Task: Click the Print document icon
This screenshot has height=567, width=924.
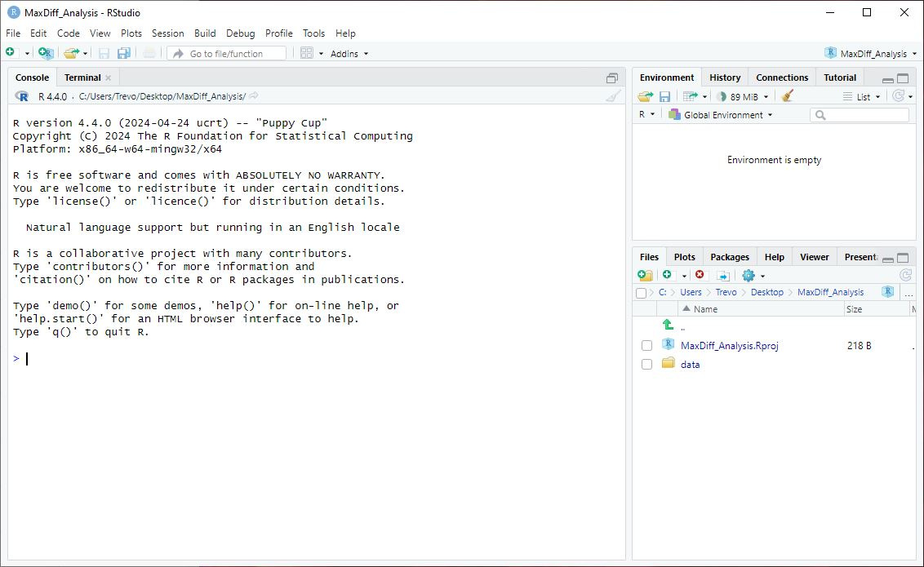Action: (149, 53)
